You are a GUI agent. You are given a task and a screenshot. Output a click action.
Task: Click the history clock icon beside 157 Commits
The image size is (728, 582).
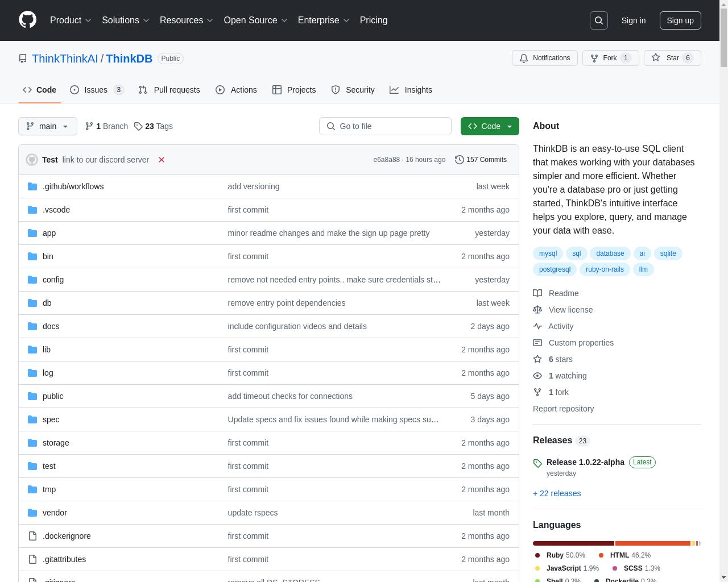pos(460,160)
